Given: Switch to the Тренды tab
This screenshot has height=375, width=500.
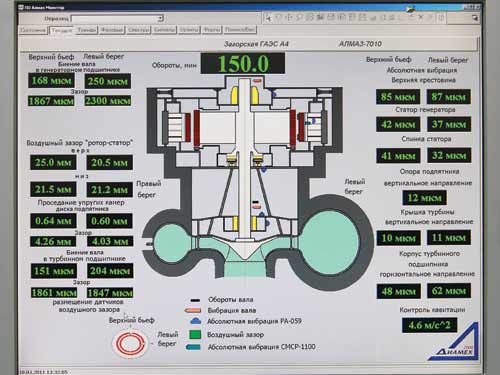Looking at the screenshot, I should pyautogui.click(x=87, y=30).
